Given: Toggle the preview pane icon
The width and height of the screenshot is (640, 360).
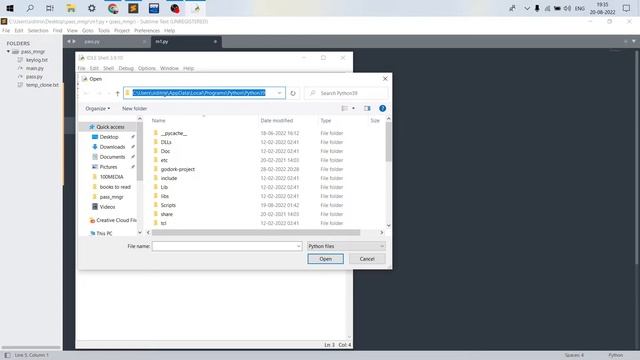Looking at the screenshot, I should click(367, 108).
